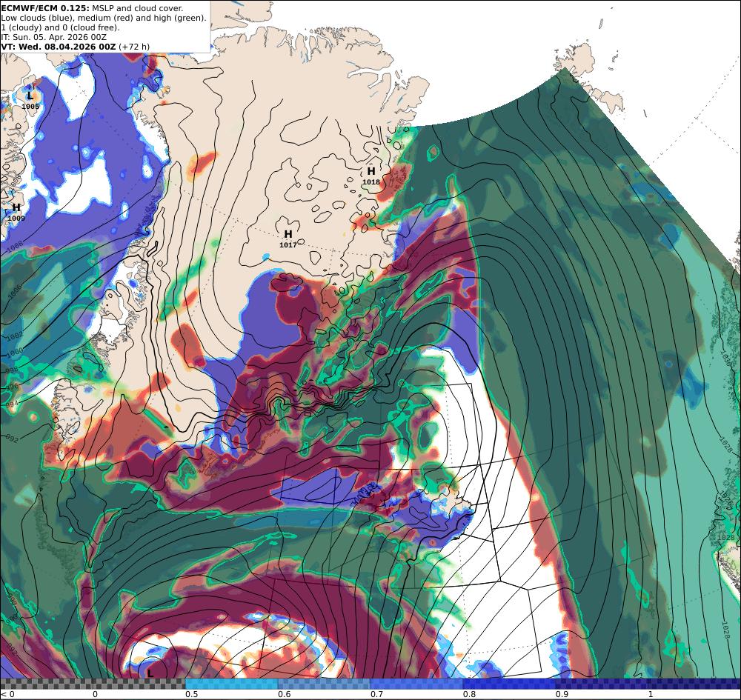This screenshot has height=700, width=741.
Task: Click the isobar label '1030'
Action: 725,358
